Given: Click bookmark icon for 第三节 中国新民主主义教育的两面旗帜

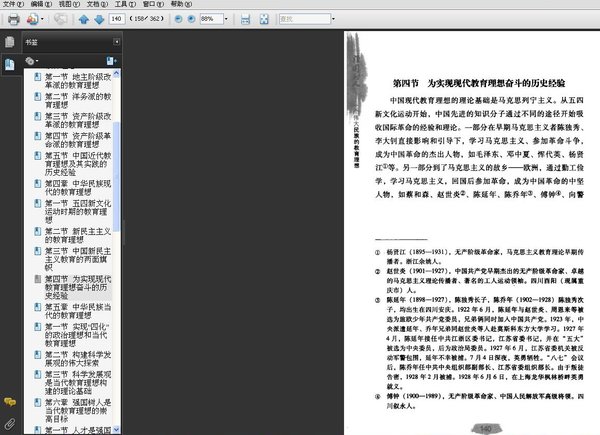Looking at the screenshot, I should coord(38,251).
